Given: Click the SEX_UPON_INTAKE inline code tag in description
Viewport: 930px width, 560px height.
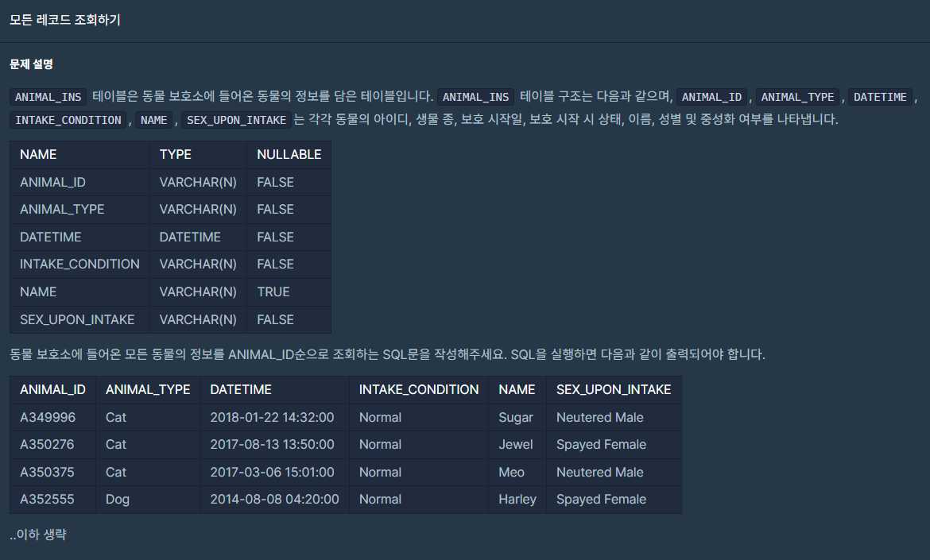Looking at the screenshot, I should pyautogui.click(x=236, y=121).
